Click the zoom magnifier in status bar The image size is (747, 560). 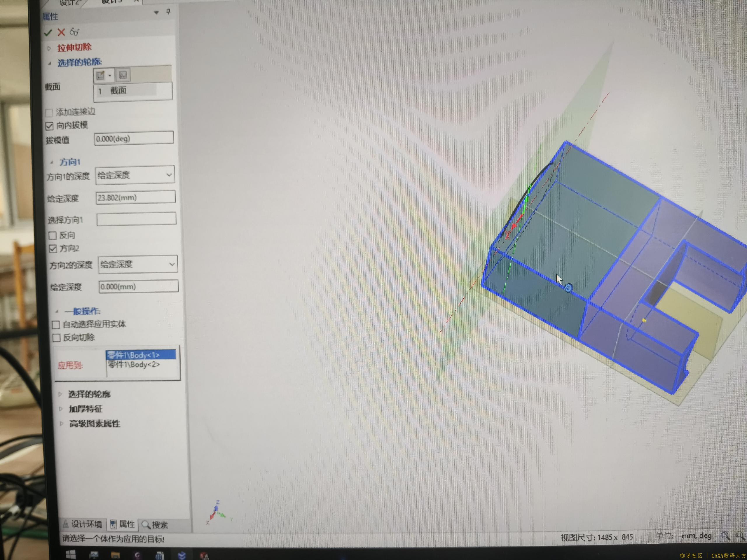[725, 536]
